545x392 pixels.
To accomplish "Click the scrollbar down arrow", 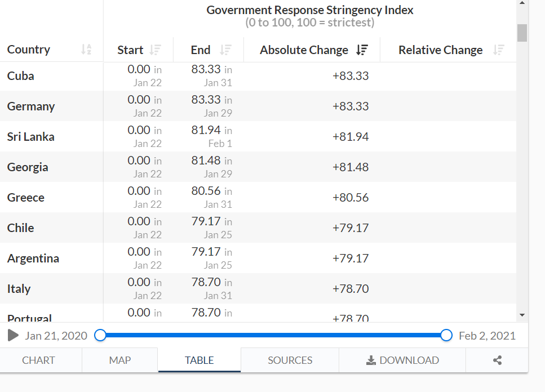I will point(522,315).
